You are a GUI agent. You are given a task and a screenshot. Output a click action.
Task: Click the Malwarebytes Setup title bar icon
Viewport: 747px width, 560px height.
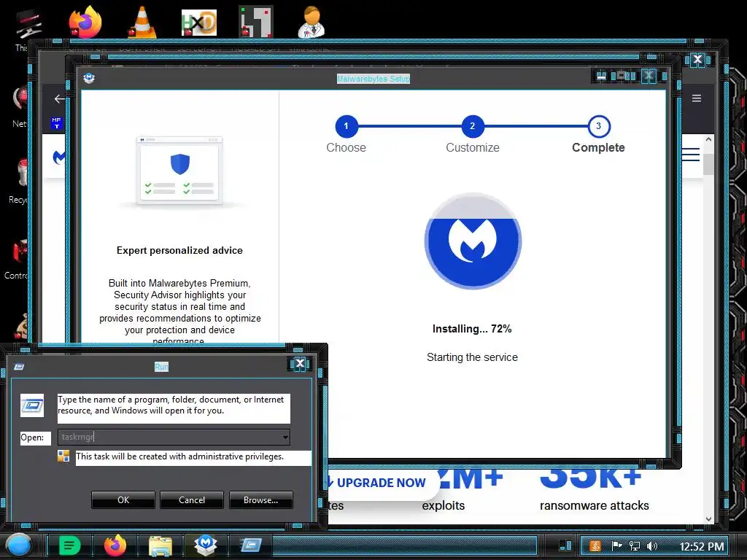pos(89,78)
